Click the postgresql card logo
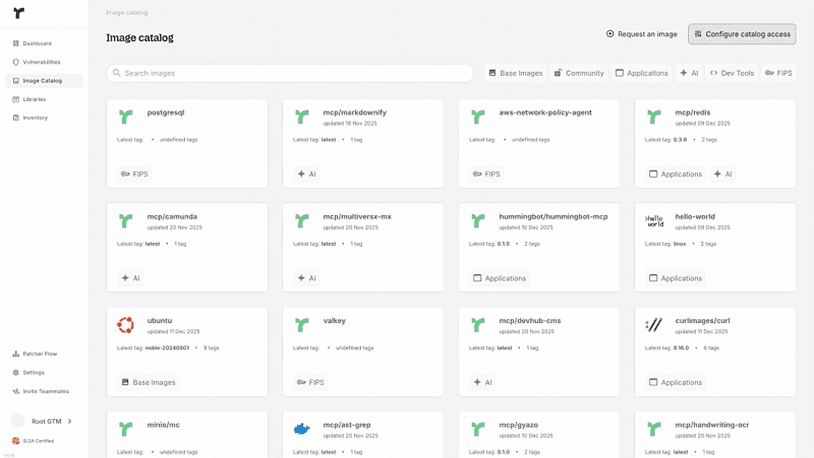The height and width of the screenshot is (458, 814). (x=126, y=117)
